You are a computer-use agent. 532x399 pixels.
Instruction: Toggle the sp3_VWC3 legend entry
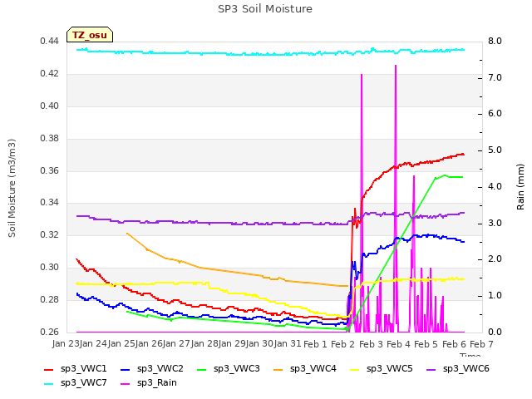[x=229, y=369]
